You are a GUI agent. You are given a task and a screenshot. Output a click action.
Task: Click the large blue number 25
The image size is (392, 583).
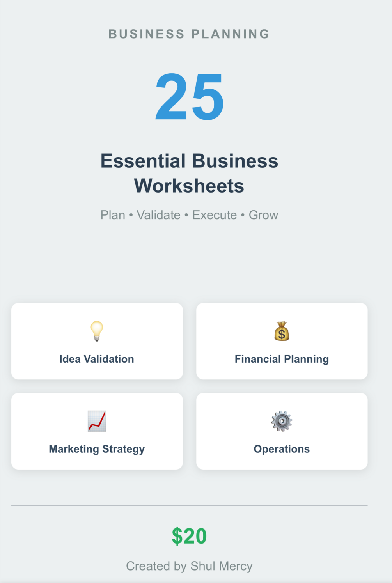pos(190,97)
